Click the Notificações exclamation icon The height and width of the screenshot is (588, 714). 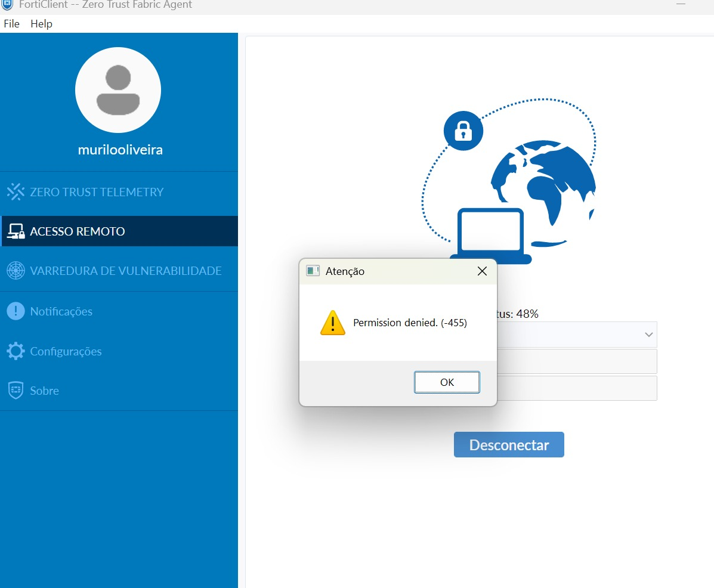16,311
